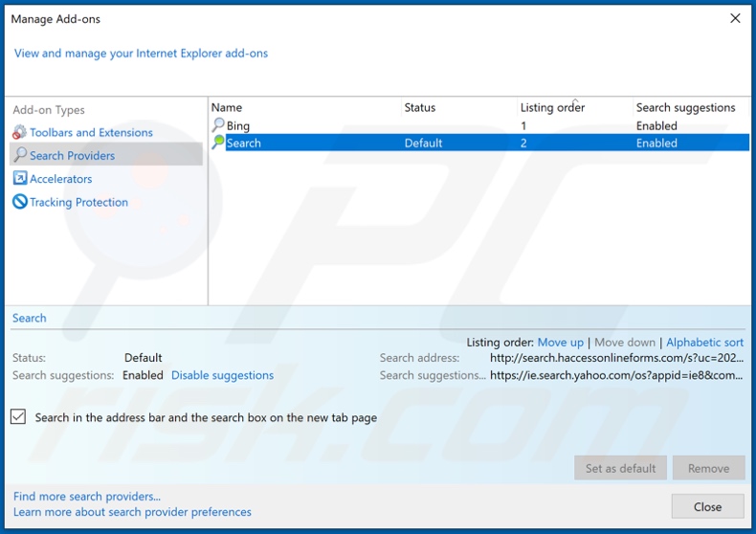
Task: Click the haccessonlineforms search address text
Action: coord(616,358)
